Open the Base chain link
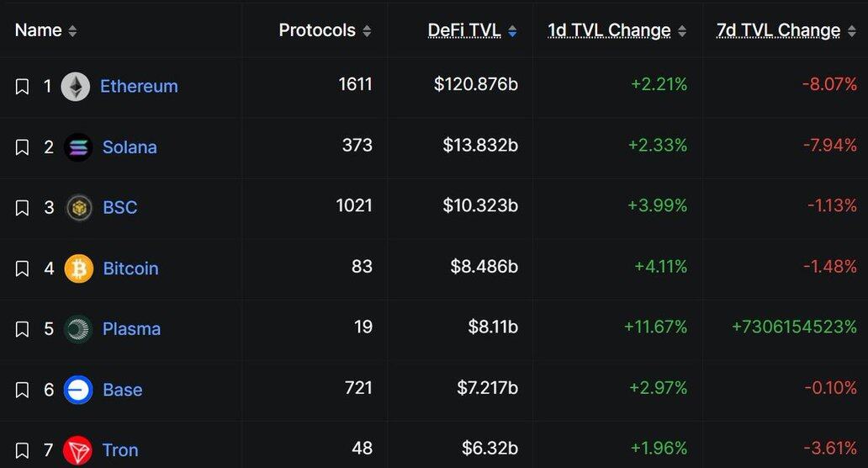 click(x=122, y=390)
